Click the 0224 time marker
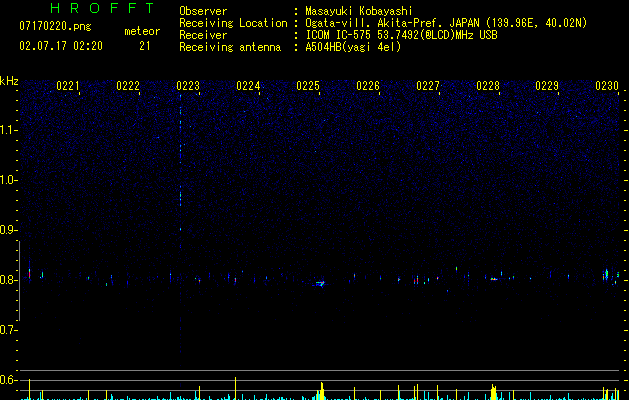 pos(248,86)
